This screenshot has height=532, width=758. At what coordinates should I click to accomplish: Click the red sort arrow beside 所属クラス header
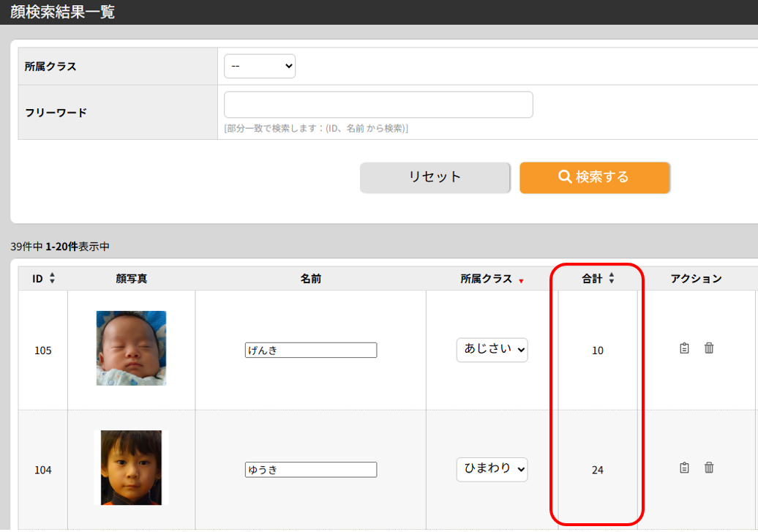point(521,281)
